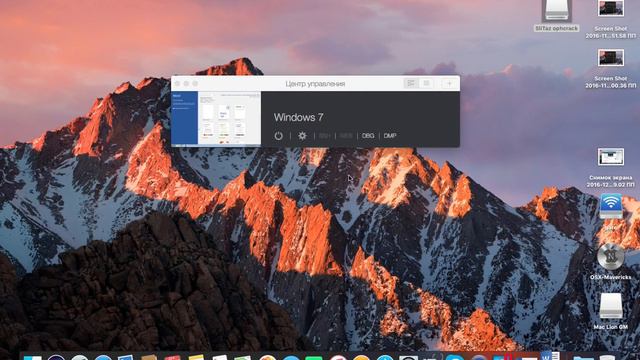Switch Control Center to compact view
The image size is (640, 360).
pyautogui.click(x=426, y=83)
